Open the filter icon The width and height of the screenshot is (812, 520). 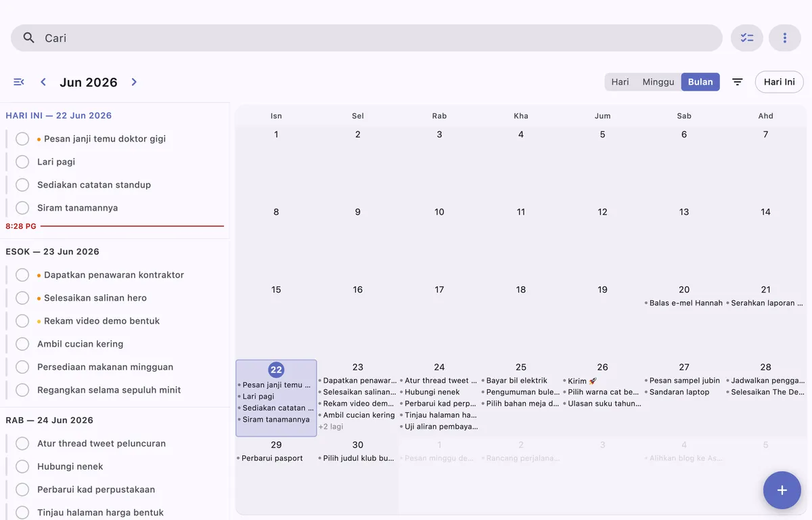[x=738, y=82]
